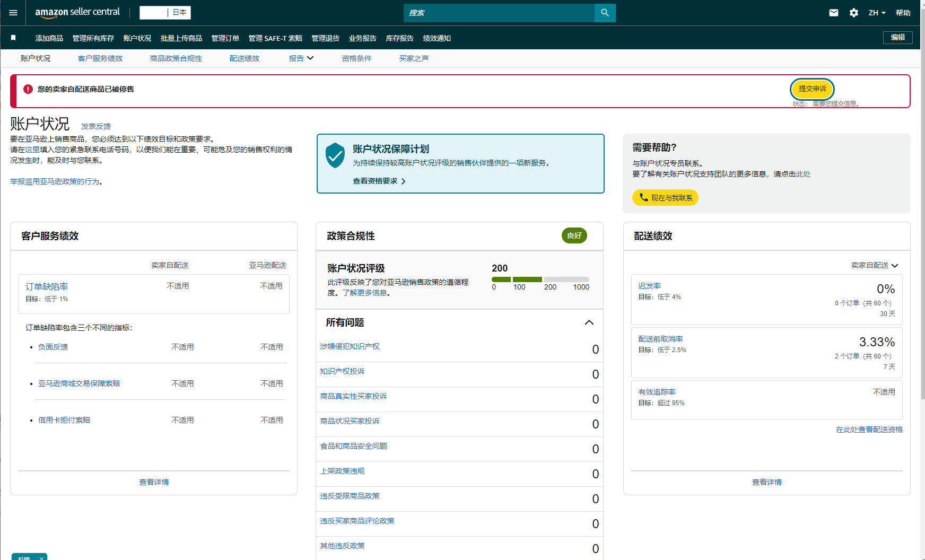This screenshot has width=925, height=560.
Task: Open the 资格条件 tab
Action: point(356,58)
